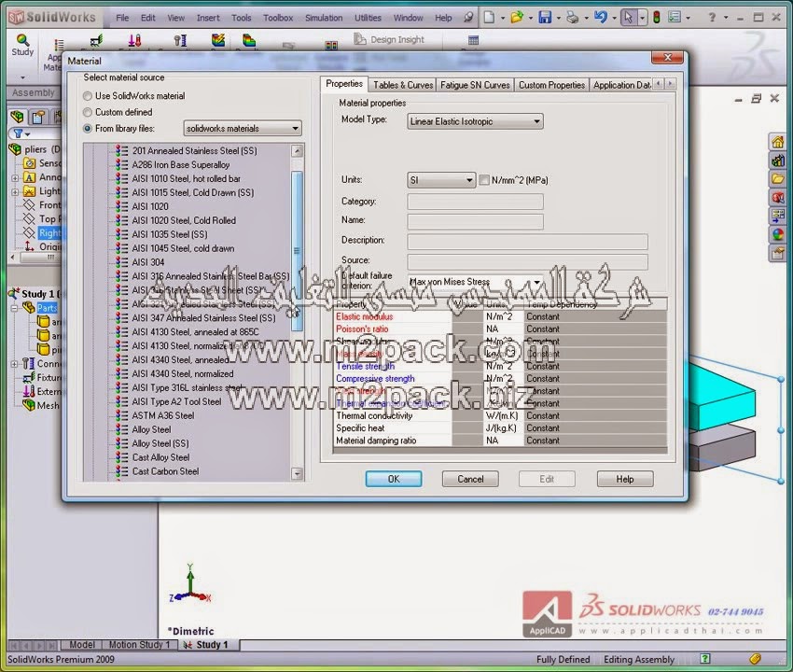Open Design Library icon in task pane
The width and height of the screenshot is (793, 672).
point(777,161)
